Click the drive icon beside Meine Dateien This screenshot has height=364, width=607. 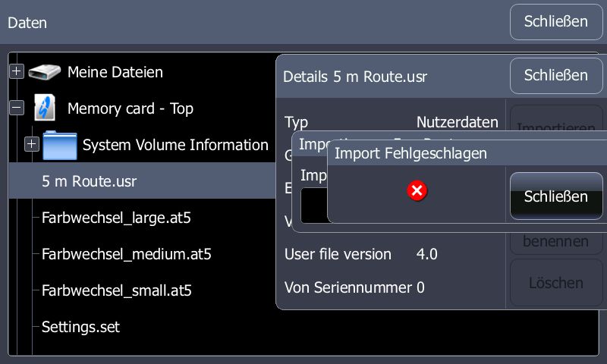coord(45,73)
